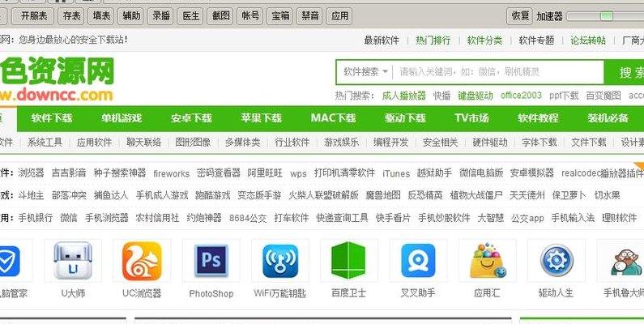Image resolution: width=644 pixels, height=324 pixels.
Task: Open 多媒体类 subcategory
Action: [242, 143]
